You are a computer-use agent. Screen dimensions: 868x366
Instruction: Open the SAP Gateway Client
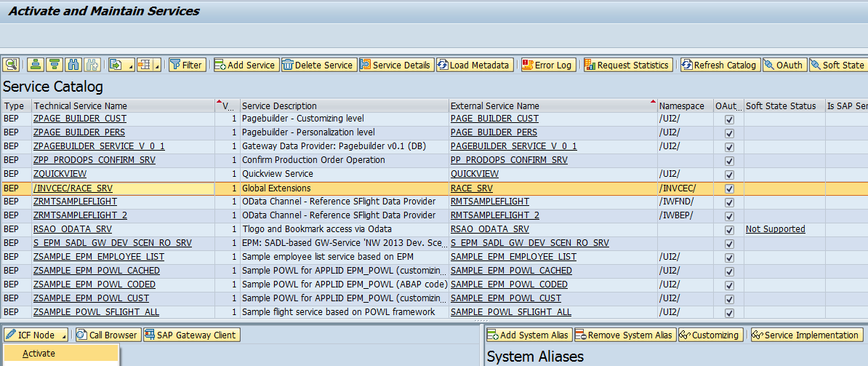191,335
